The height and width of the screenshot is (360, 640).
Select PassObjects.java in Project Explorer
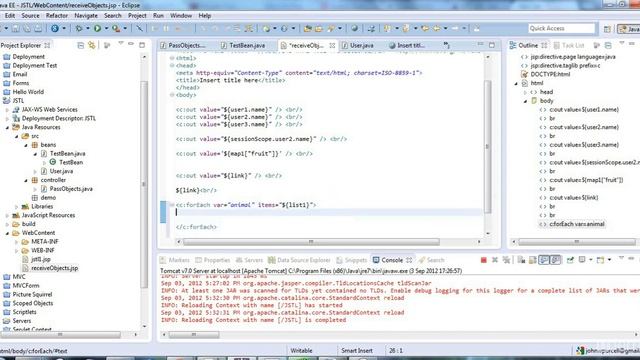tap(71, 189)
